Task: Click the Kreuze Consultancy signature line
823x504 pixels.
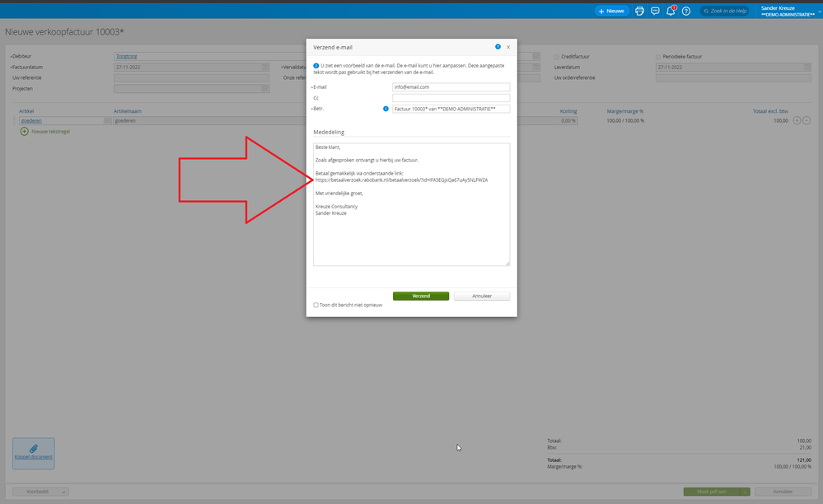Action: (x=336, y=207)
